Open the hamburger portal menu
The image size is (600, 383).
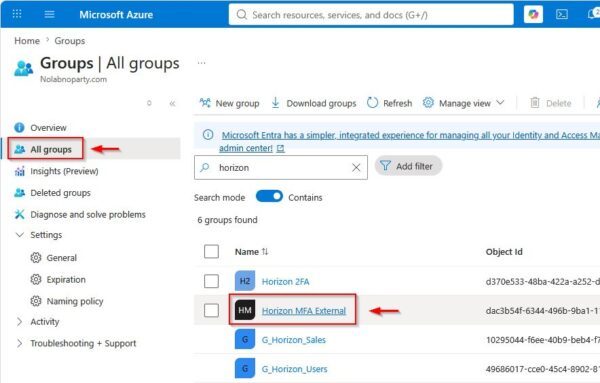(49, 15)
